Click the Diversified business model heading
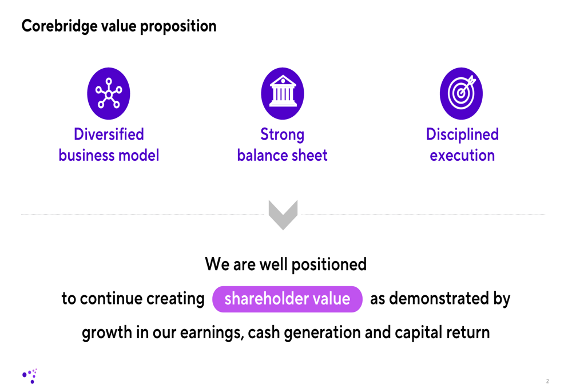The image size is (572, 392). point(109,145)
